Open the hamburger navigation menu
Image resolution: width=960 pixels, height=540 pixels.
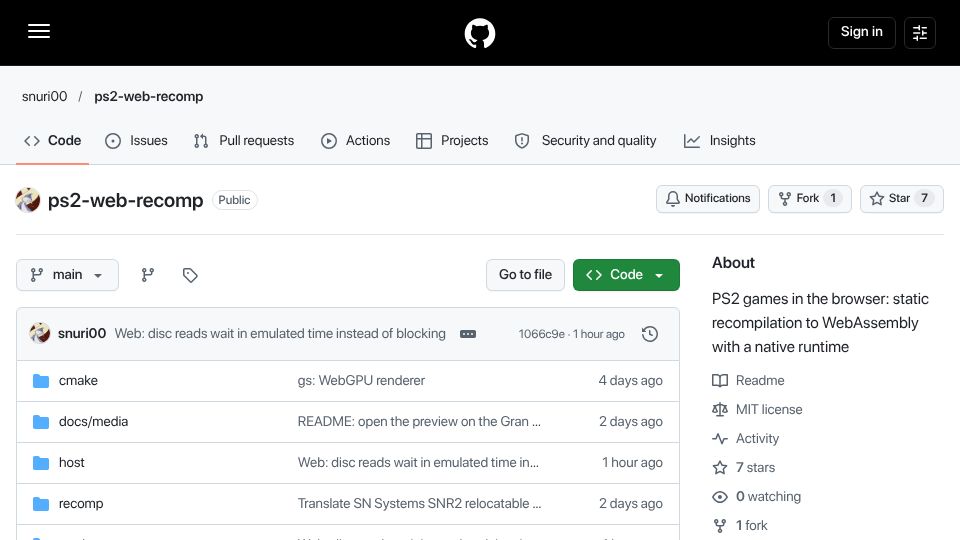(39, 31)
